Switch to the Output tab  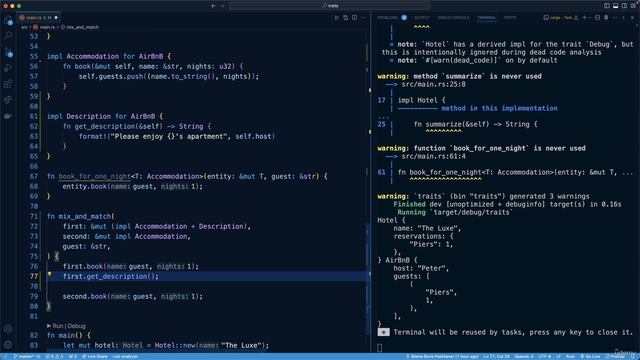[422, 18]
